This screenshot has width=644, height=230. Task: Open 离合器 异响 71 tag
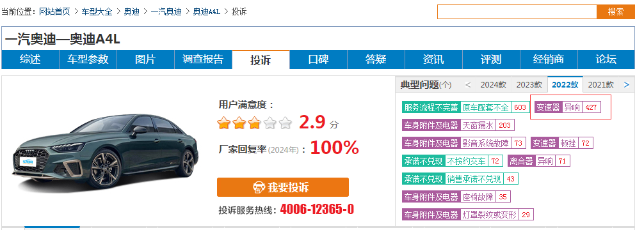(x=539, y=161)
